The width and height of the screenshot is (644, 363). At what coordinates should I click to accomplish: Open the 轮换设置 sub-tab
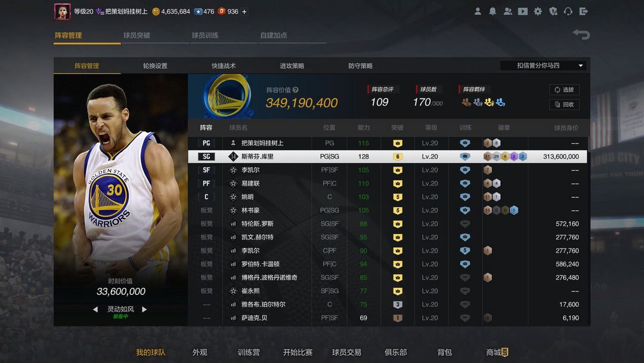pyautogui.click(x=155, y=66)
